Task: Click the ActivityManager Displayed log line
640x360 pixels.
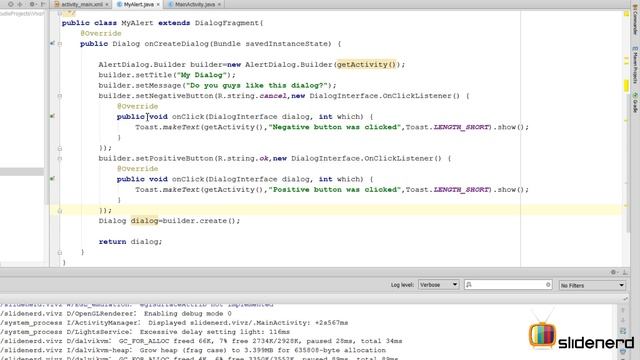Action: tap(174, 322)
